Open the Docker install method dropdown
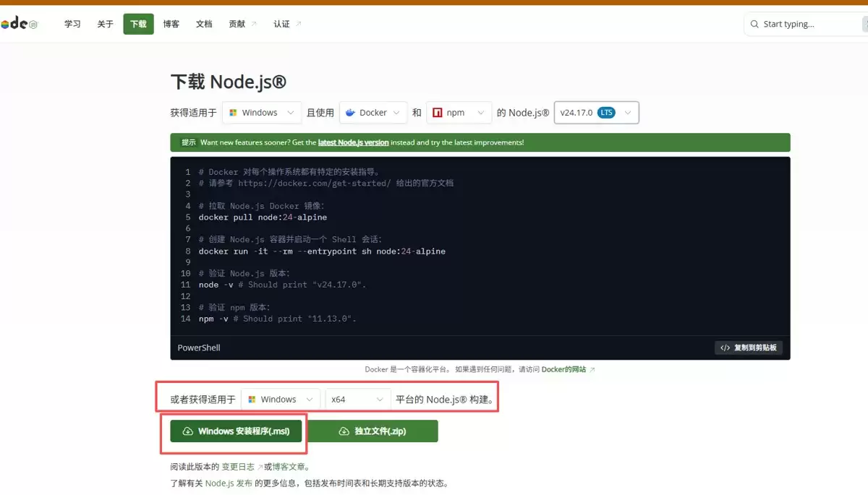 pyautogui.click(x=373, y=113)
